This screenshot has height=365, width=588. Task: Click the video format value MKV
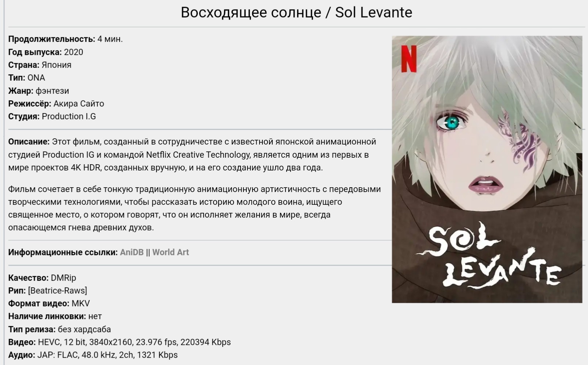pyautogui.click(x=80, y=303)
